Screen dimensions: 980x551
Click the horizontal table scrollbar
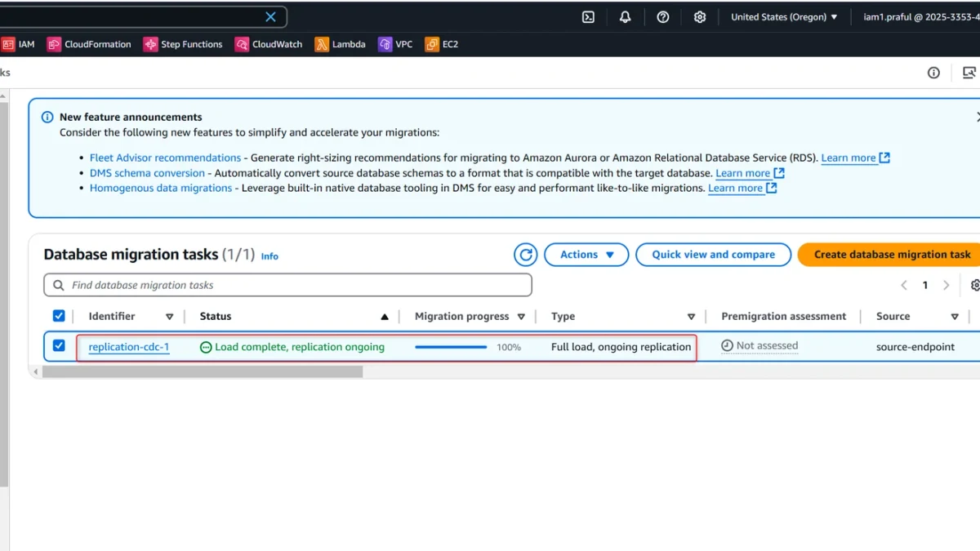[203, 371]
